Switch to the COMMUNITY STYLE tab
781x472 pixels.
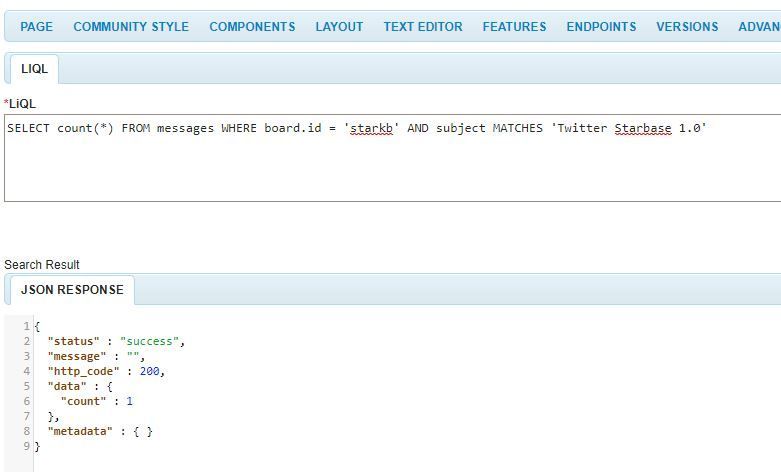coord(131,26)
